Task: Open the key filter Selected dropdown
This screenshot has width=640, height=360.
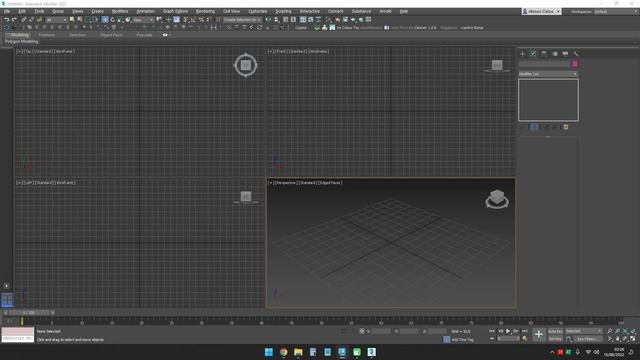Action: coord(584,331)
